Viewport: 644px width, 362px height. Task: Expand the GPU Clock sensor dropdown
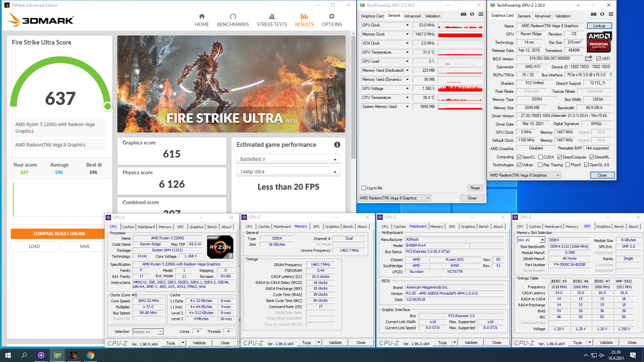tap(407, 25)
